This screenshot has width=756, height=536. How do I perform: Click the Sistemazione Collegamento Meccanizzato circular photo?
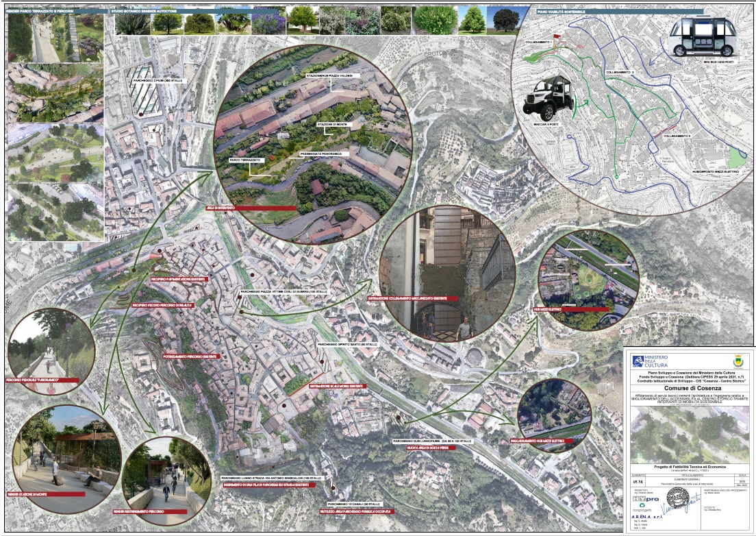click(446, 274)
